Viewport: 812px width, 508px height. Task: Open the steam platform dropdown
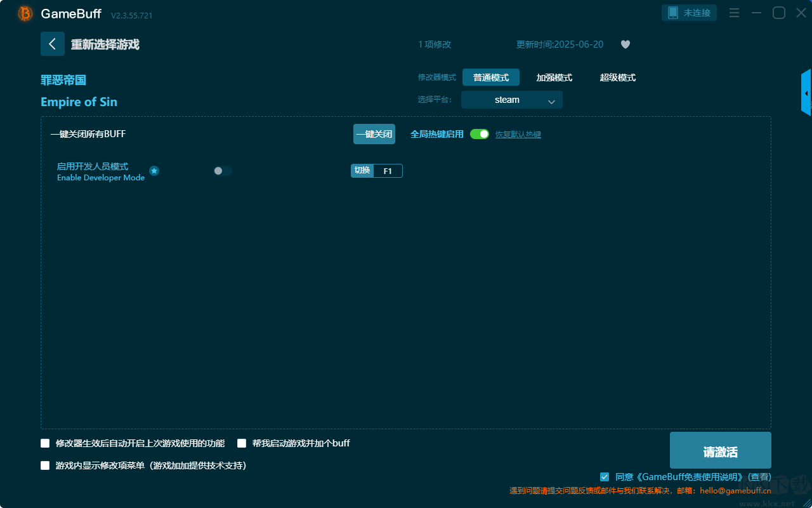pyautogui.click(x=512, y=100)
